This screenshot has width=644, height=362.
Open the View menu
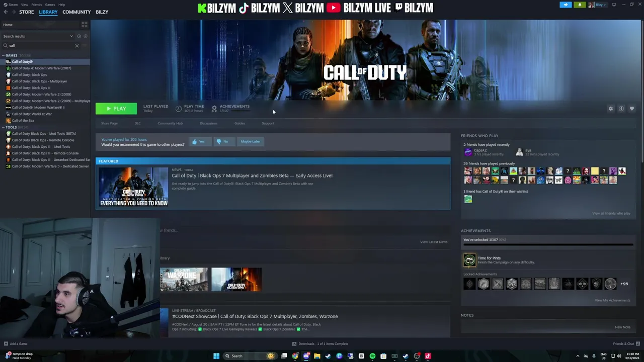tap(24, 5)
